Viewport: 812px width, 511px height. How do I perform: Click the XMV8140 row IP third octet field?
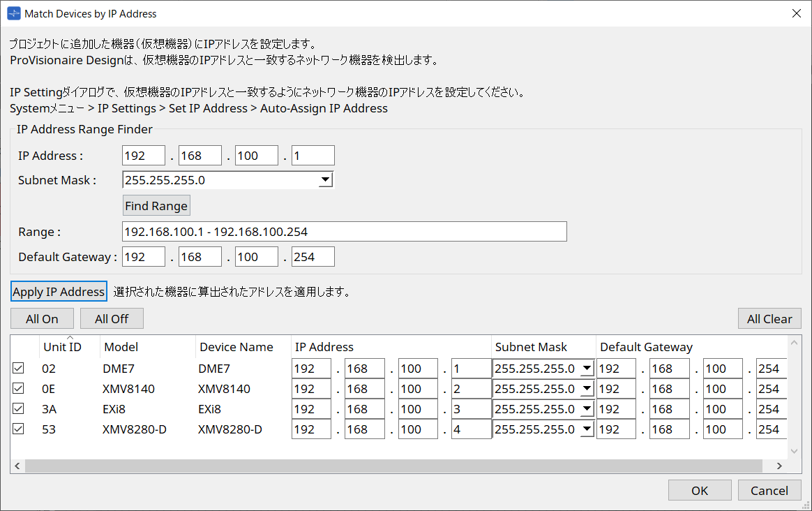[x=418, y=389]
